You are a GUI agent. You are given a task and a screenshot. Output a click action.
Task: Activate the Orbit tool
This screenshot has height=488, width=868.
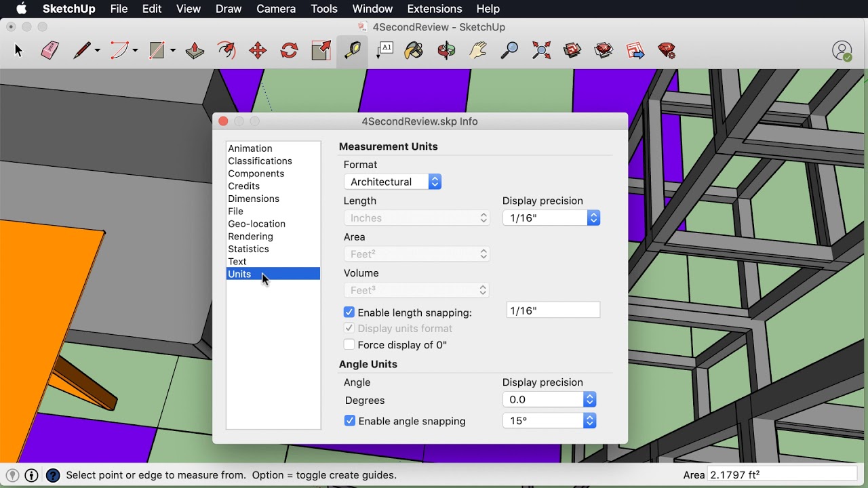click(446, 51)
